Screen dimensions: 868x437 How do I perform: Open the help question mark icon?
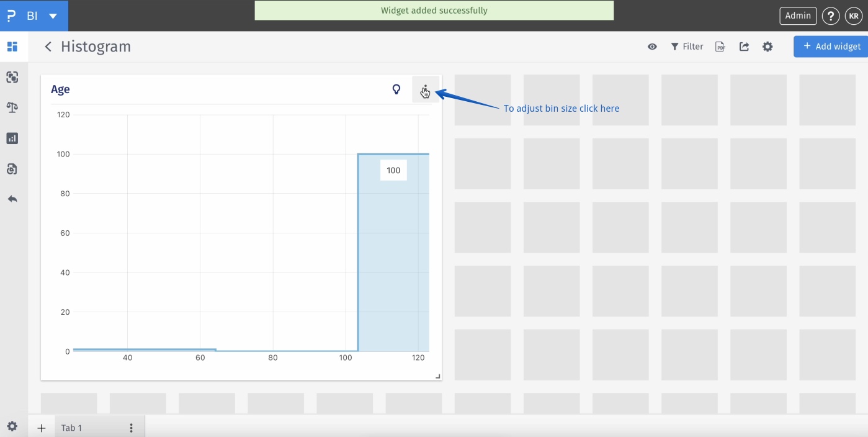coord(831,16)
